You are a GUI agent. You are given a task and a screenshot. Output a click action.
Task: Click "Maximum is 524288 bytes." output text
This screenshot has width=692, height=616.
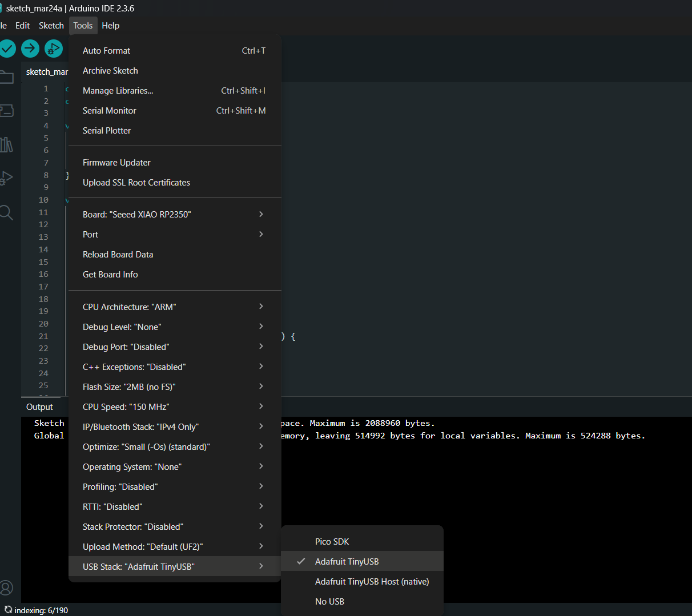click(x=585, y=436)
